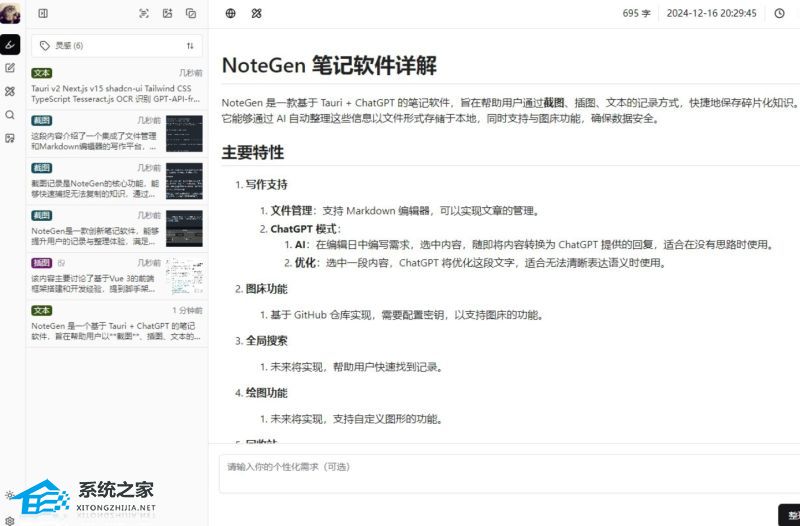Collapse the record list panel icon

[x=43, y=13]
